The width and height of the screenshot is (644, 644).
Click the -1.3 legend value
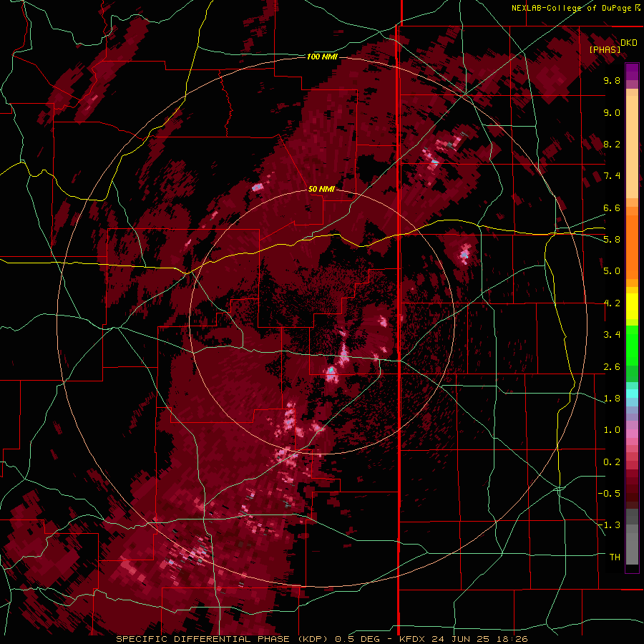[609, 525]
